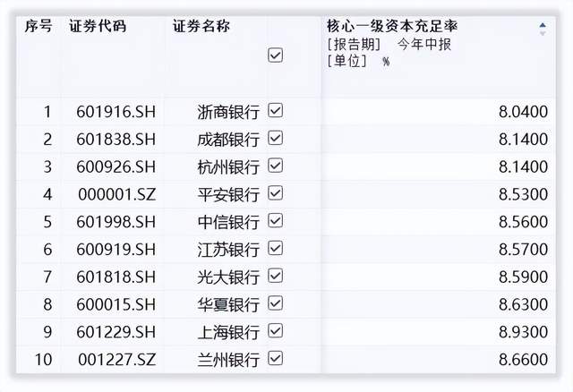Select security code 601818.SH
Viewport: 573px width, 392px height.
click(116, 277)
